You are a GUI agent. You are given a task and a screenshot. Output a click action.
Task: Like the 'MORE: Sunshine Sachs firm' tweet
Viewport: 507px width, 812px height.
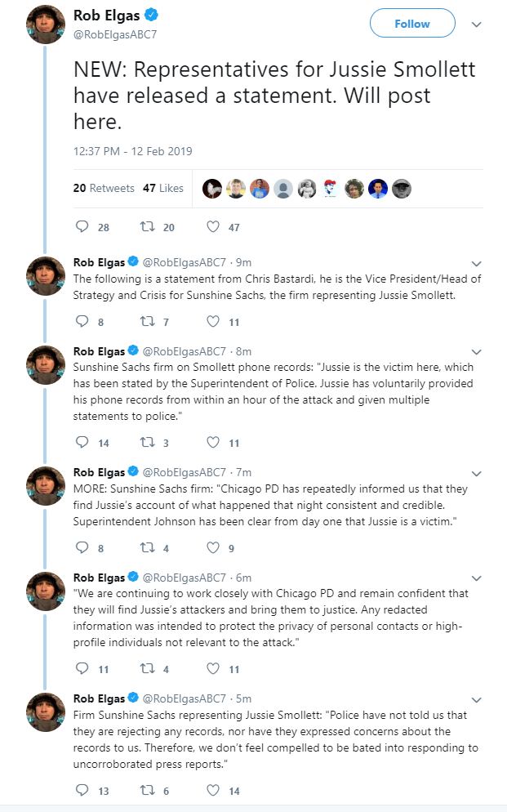tap(213, 547)
